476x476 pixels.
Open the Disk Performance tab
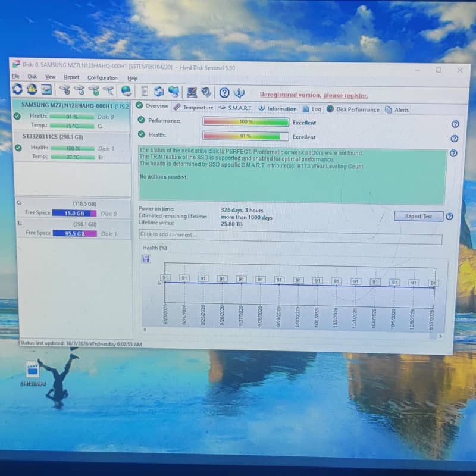[353, 109]
